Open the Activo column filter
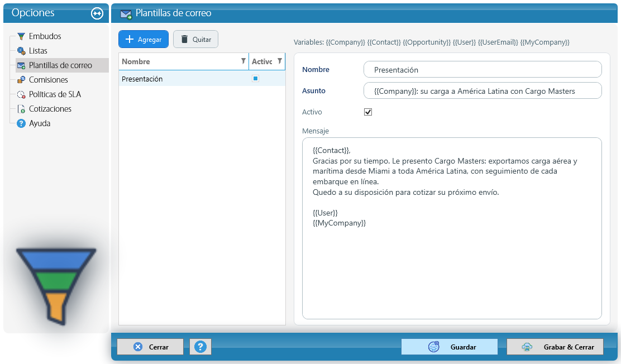 point(280,61)
